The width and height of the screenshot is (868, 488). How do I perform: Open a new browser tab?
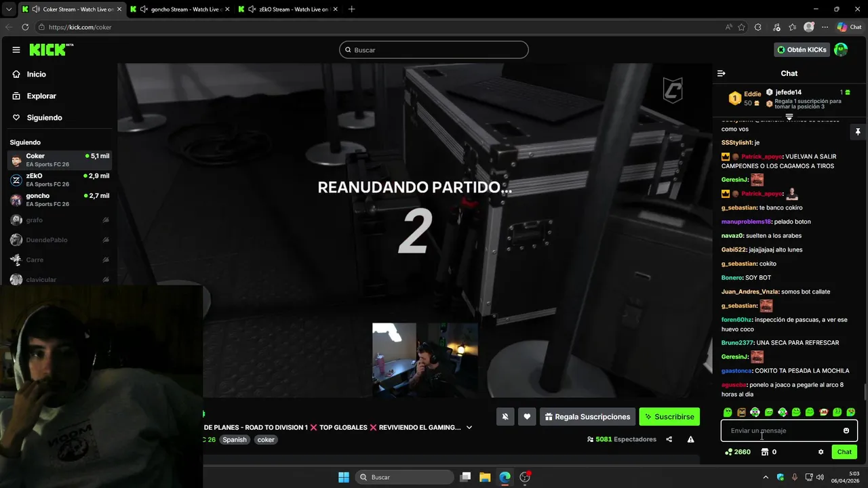(x=351, y=9)
